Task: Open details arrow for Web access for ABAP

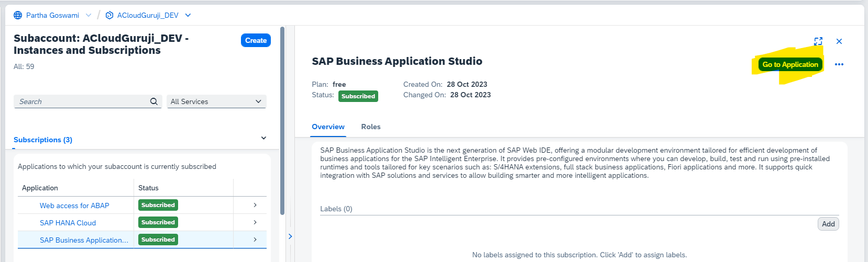Action: tap(255, 205)
